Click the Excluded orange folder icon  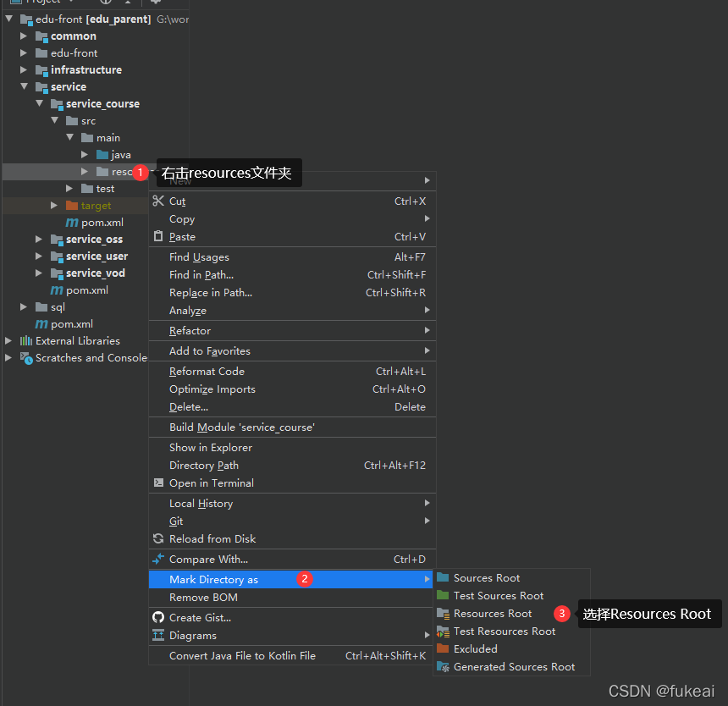tap(443, 649)
